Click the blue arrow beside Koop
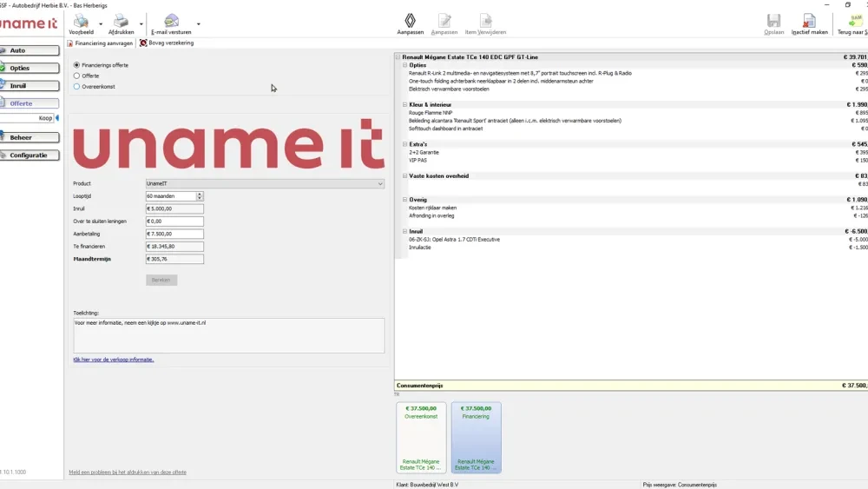The width and height of the screenshot is (868, 489). pyautogui.click(x=57, y=118)
